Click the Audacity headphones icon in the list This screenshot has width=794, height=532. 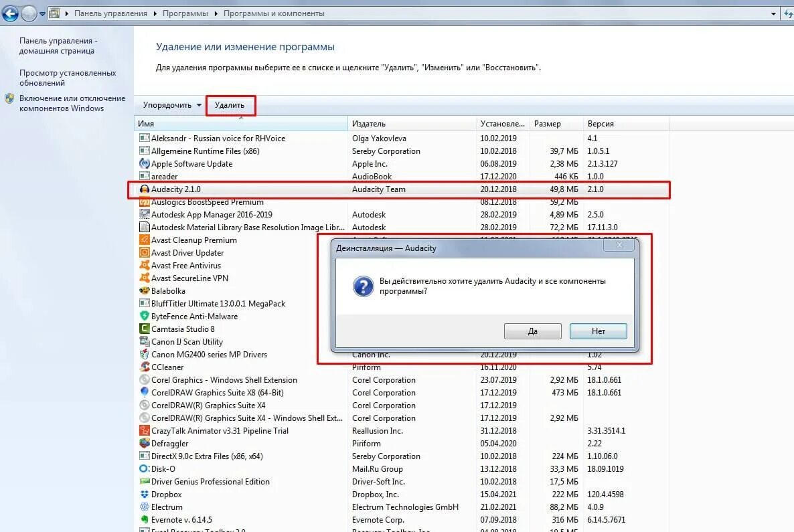click(x=145, y=189)
